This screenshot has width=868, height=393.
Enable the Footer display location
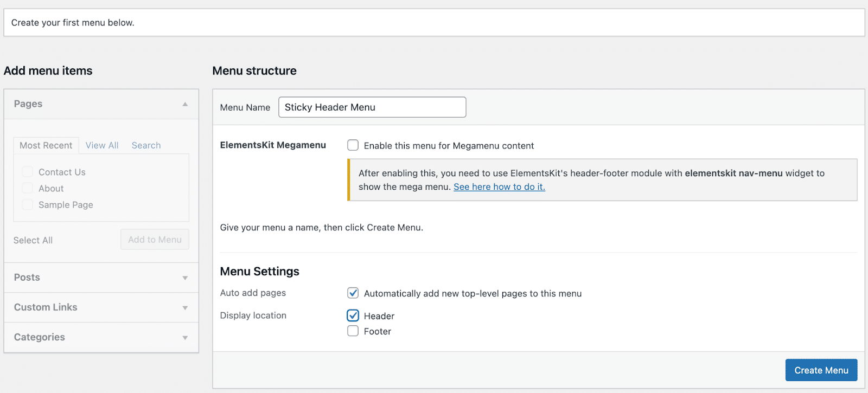click(x=353, y=331)
